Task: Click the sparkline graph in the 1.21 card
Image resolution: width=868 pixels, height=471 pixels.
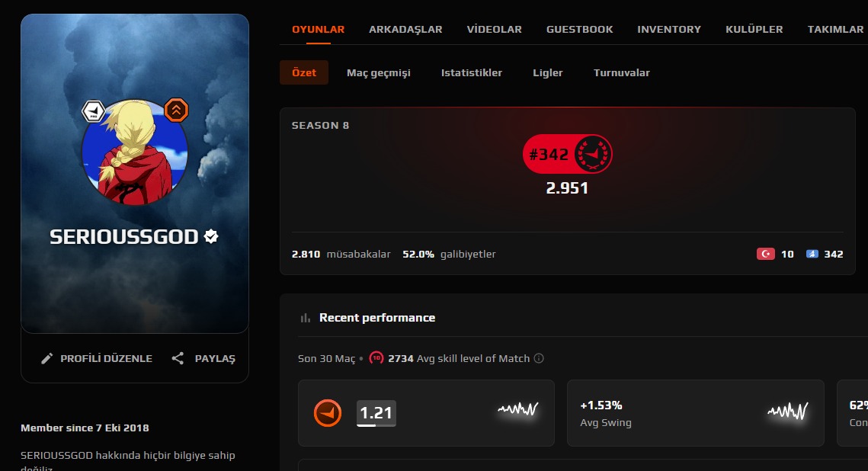Action: [518, 409]
